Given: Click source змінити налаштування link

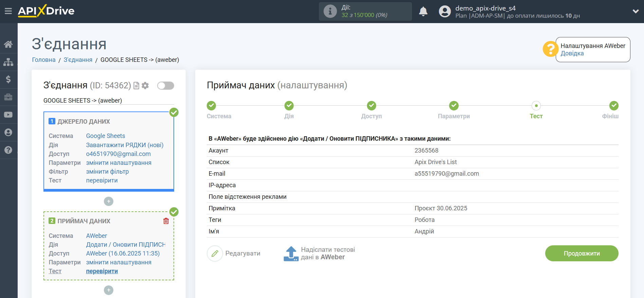Looking at the screenshot, I should [x=118, y=163].
